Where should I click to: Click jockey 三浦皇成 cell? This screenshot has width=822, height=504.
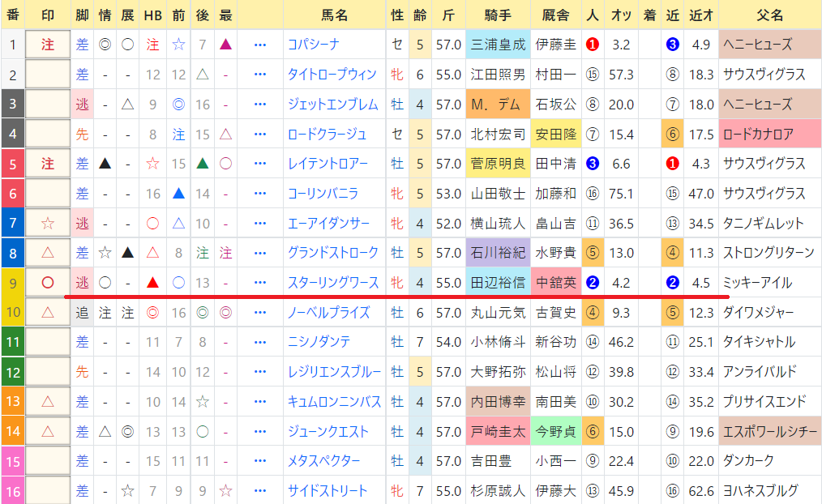[498, 45]
